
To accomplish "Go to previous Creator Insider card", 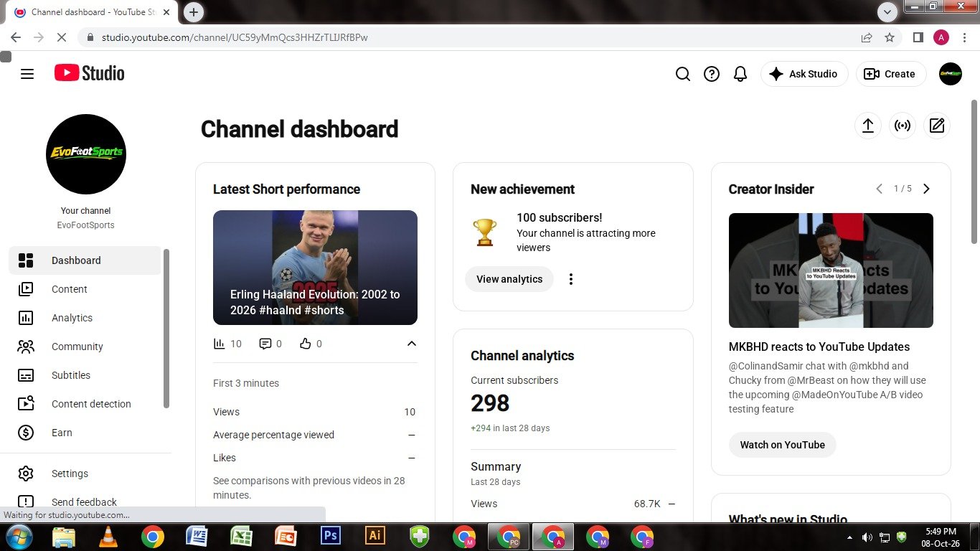I will click(x=879, y=189).
